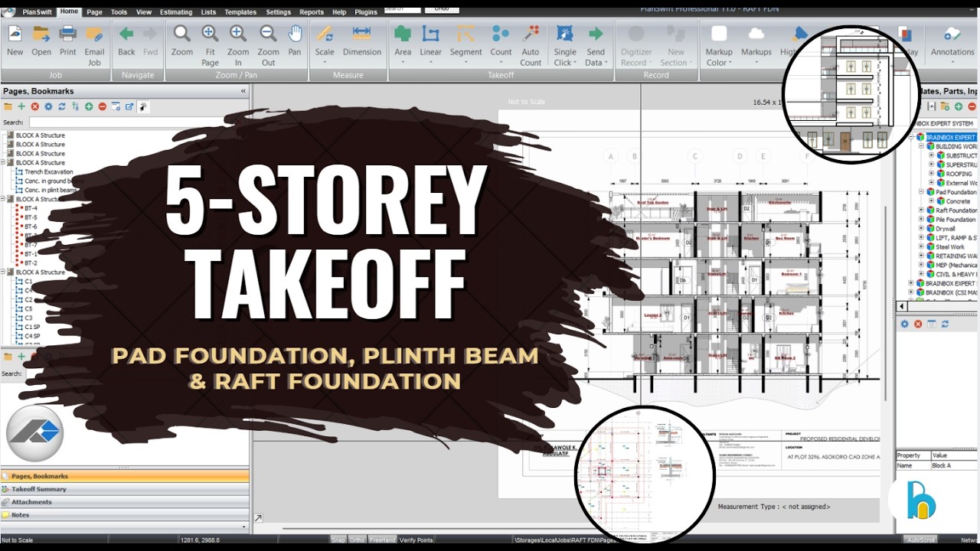Open the Takeoff Summary panel
980x551 pixels.
click(x=46, y=488)
